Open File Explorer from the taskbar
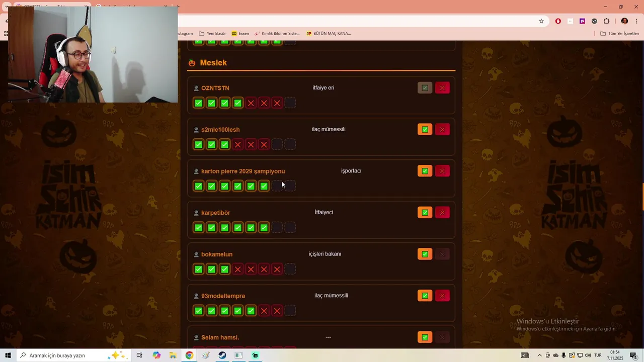This screenshot has width=644, height=362. [173, 355]
